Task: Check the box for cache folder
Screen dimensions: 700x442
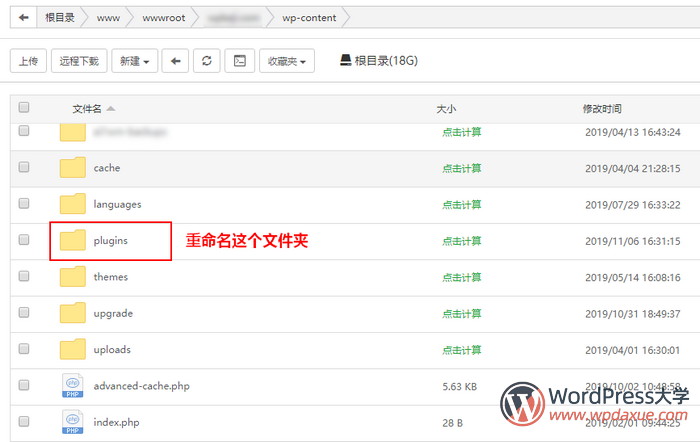Action: coord(24,167)
